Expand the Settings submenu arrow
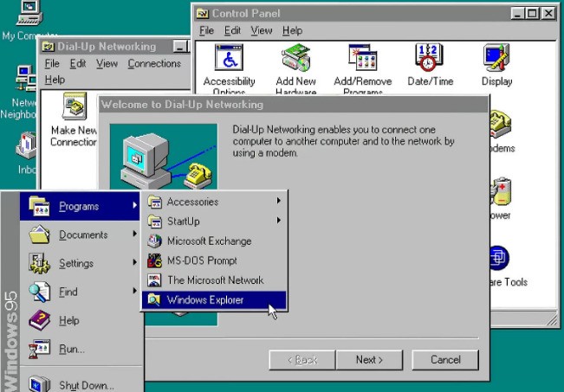Screen dimensions: 564x392 coord(134,262)
